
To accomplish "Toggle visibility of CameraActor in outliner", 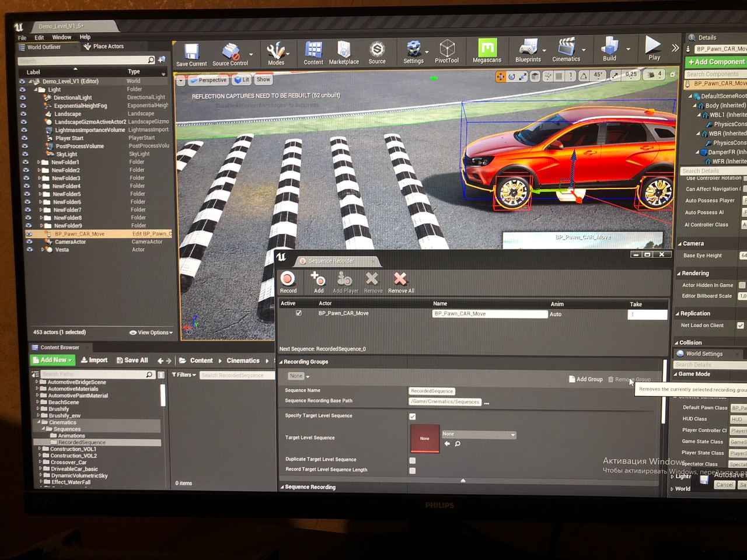I will click(x=29, y=242).
